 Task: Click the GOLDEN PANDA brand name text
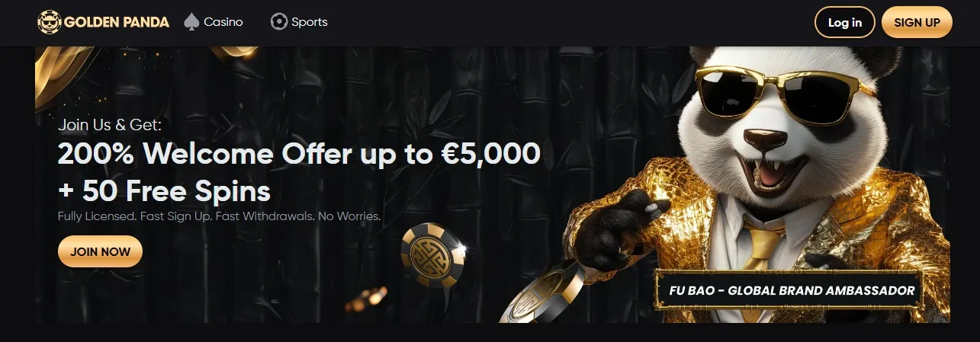click(117, 22)
